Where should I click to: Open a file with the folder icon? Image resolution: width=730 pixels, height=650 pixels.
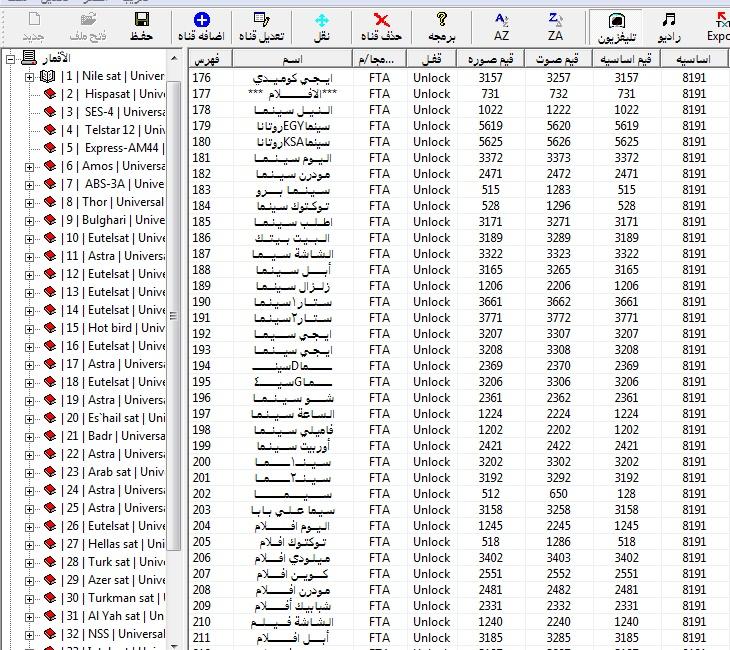(88, 20)
